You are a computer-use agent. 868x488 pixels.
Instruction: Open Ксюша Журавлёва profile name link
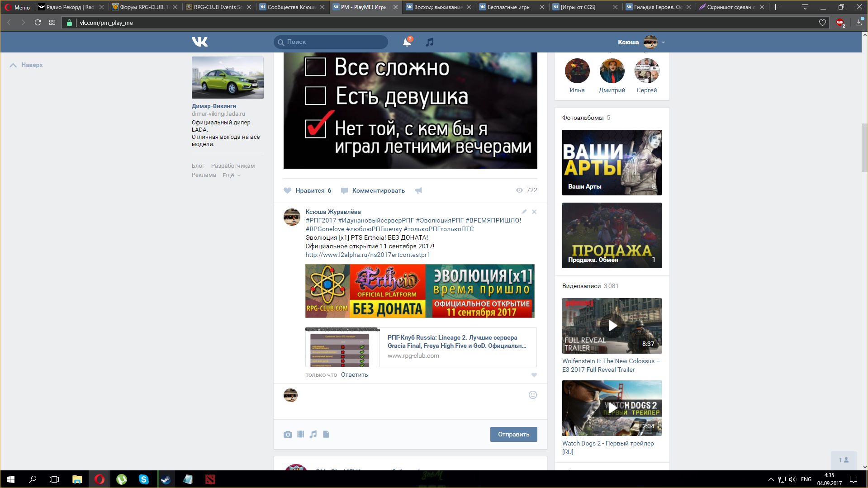tap(333, 212)
